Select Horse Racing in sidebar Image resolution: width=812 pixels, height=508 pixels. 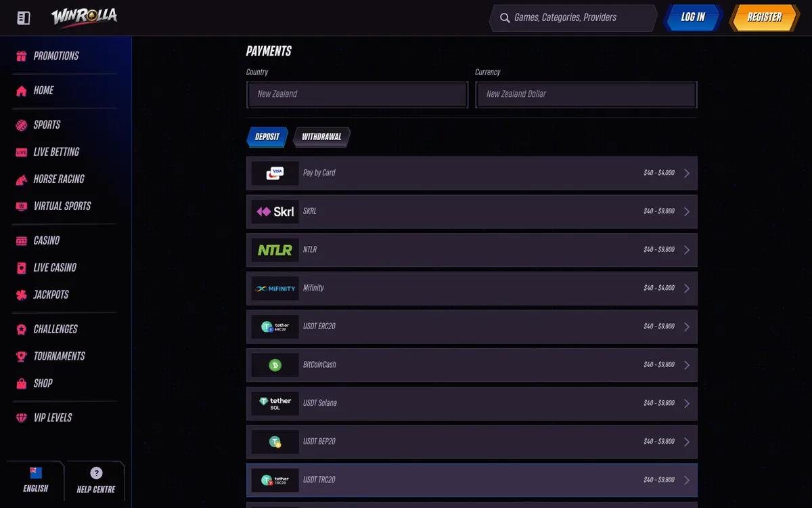(59, 179)
